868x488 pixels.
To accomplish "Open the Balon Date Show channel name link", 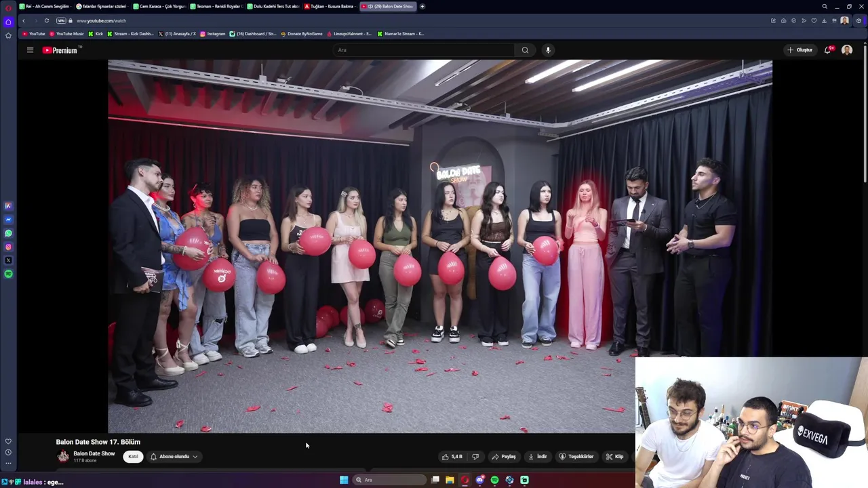I will tap(94, 453).
